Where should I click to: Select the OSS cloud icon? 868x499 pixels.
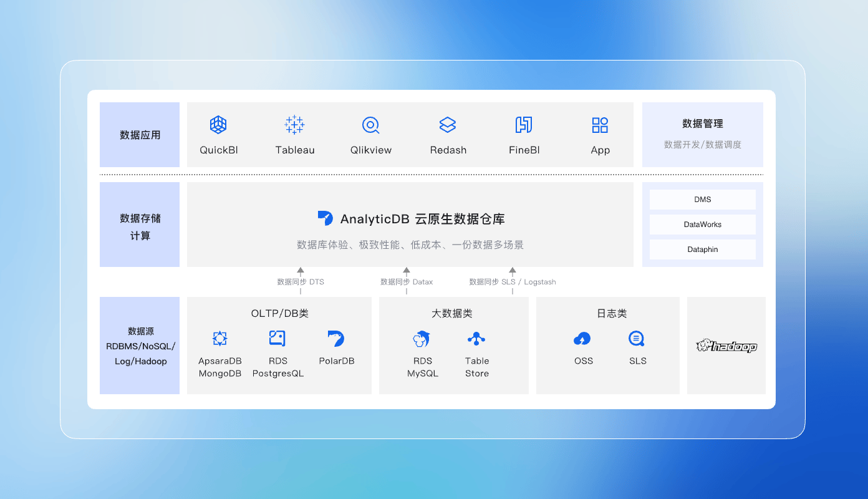click(x=582, y=339)
